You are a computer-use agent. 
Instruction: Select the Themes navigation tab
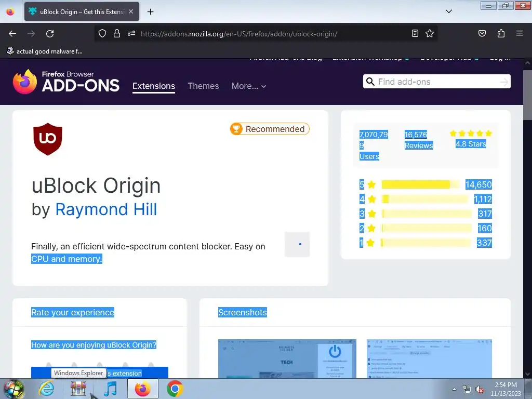pos(203,86)
